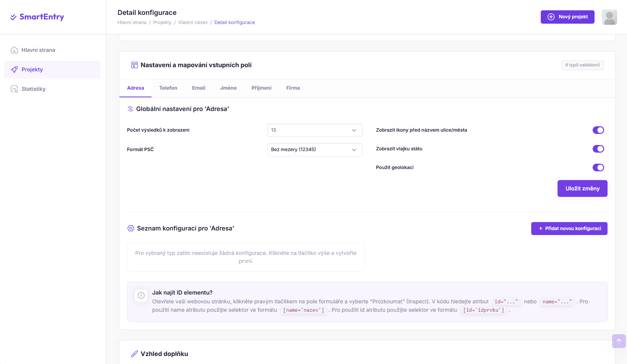Click the scroll-to-top arrow button
The width and height of the screenshot is (627, 364).
tap(619, 341)
